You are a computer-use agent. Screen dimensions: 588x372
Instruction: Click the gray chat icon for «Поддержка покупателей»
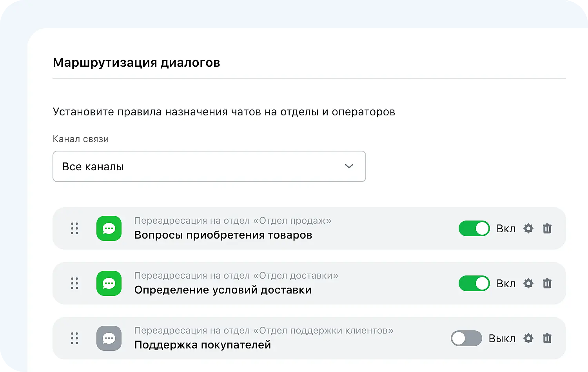coord(109,338)
